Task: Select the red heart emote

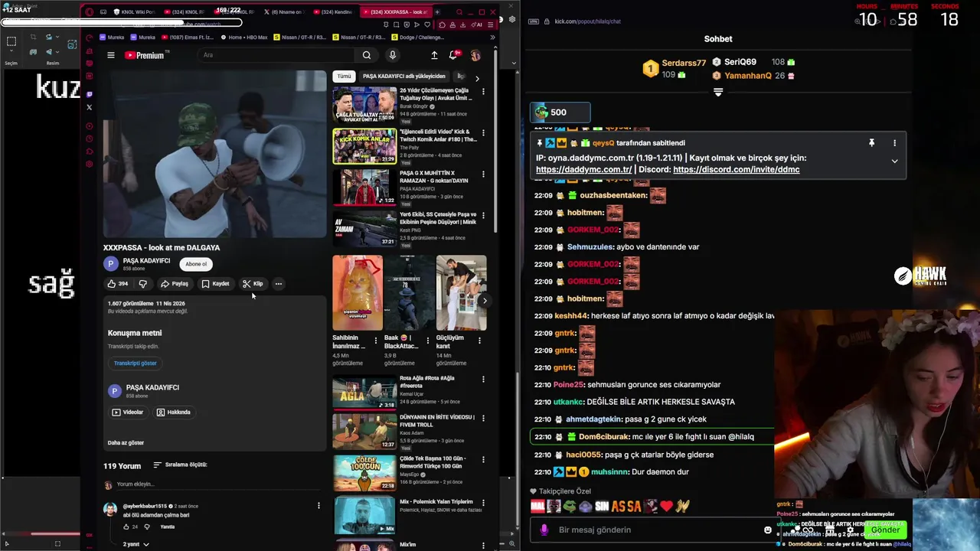Action: (x=667, y=506)
